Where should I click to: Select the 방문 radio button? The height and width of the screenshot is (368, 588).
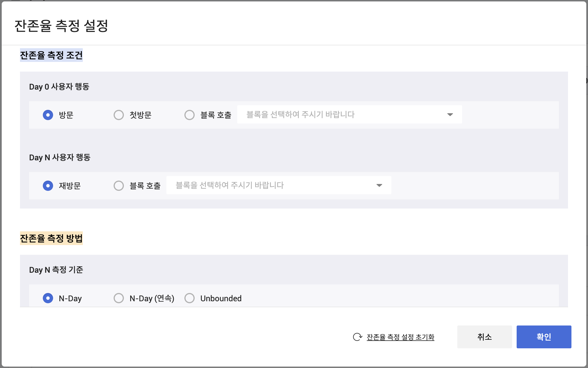[x=48, y=115]
